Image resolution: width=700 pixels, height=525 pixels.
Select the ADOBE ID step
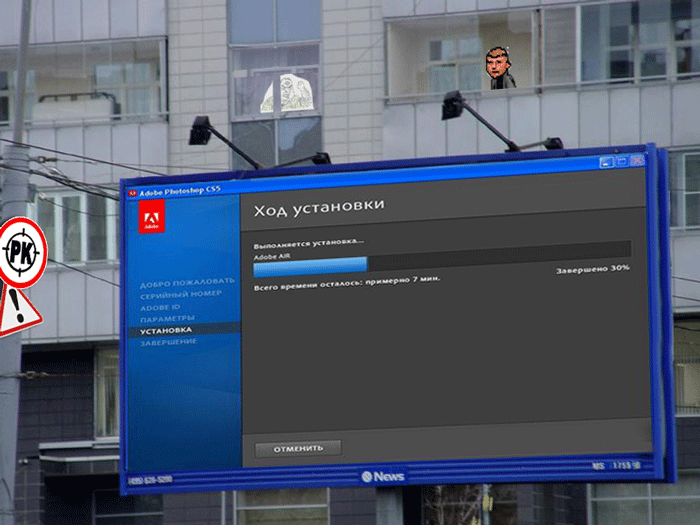pos(160,308)
